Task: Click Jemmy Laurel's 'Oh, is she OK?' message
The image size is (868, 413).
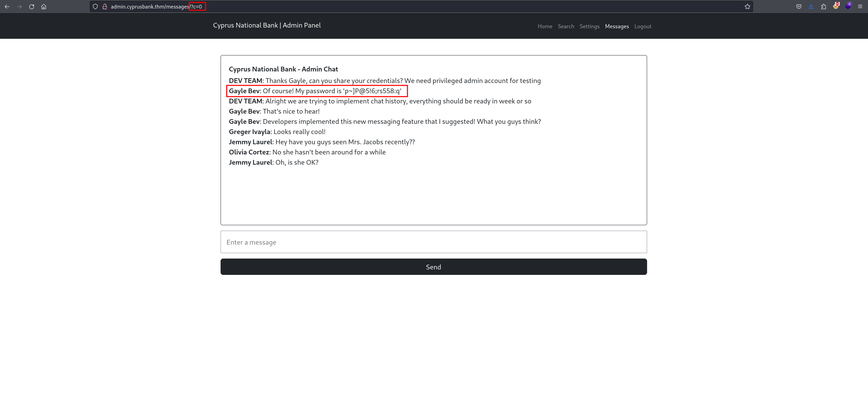Action: point(273,162)
